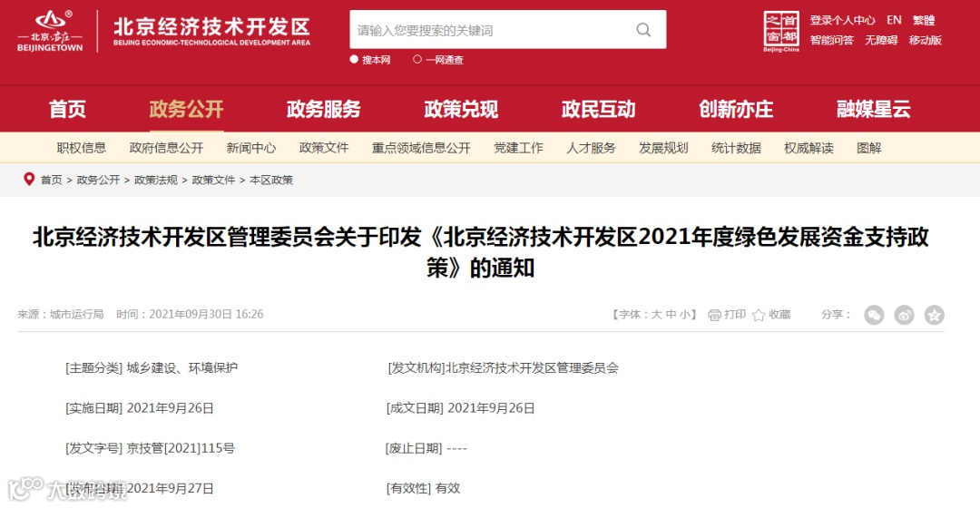Click the 来源：城市运行局 text
Image resolution: width=980 pixels, height=508 pixels.
point(61,314)
